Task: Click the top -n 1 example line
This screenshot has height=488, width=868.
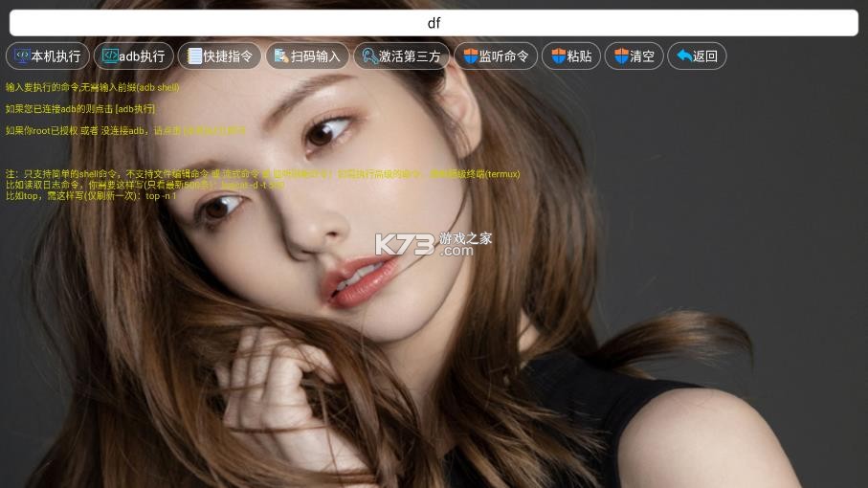Action: click(x=91, y=196)
